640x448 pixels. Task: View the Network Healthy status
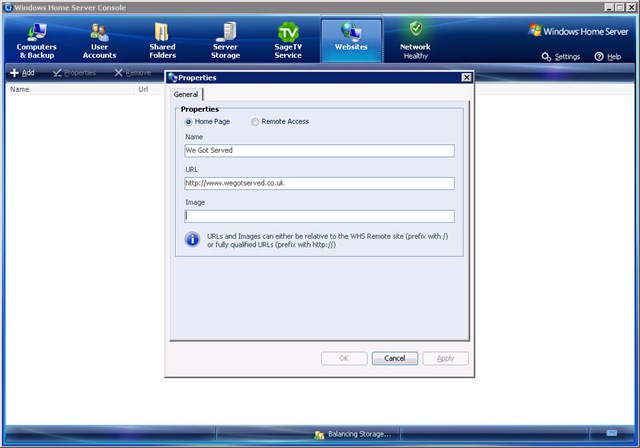click(x=415, y=40)
